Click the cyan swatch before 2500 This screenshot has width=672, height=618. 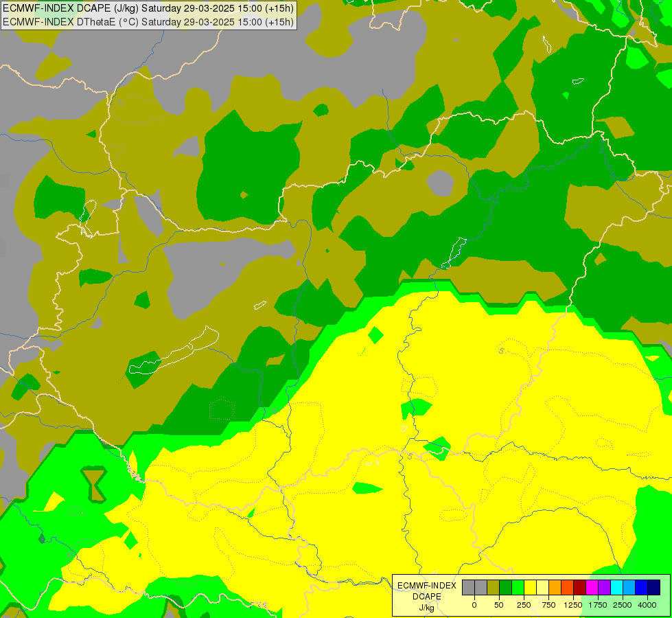coord(616,587)
